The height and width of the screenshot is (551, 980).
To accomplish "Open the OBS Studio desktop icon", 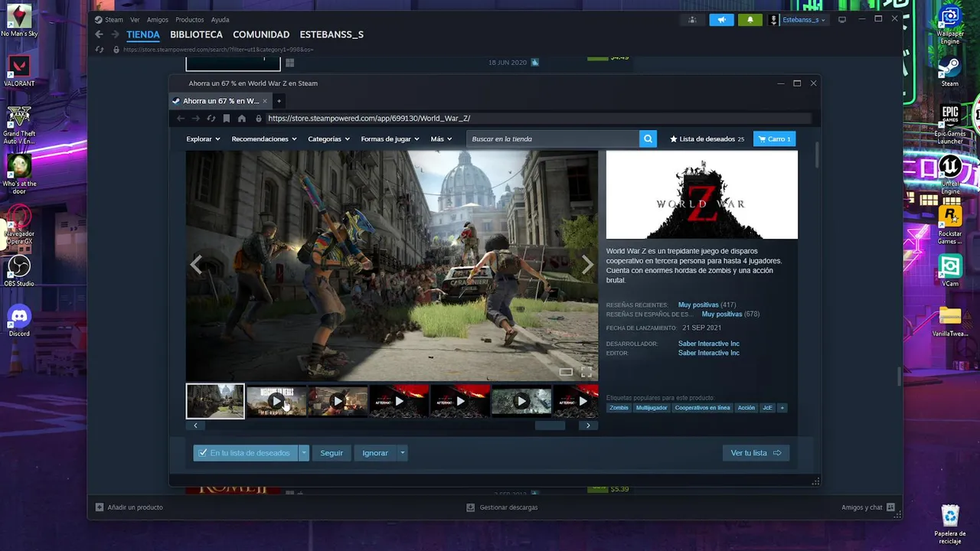I will click(x=19, y=271).
